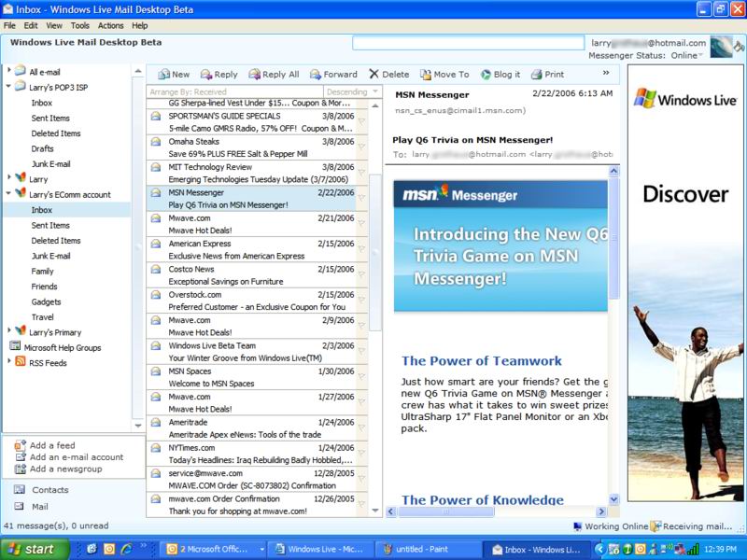This screenshot has height=560, width=747.
Task: Select the Mwave.com message dated 2/21/2006
Action: [x=257, y=224]
